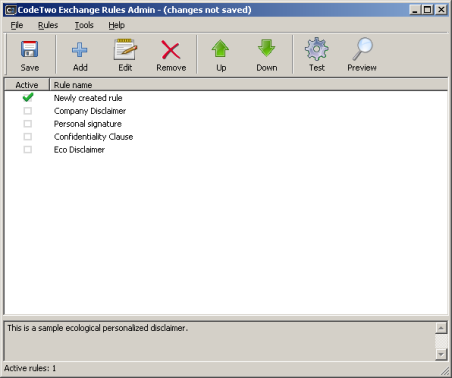
Task: Open the Help menu
Action: coord(117,25)
